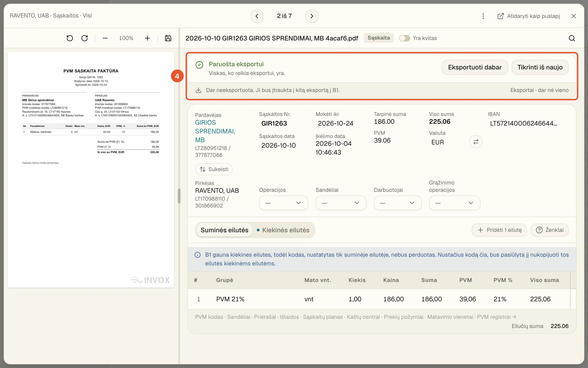Click the info icon in the B1 notice
The image size is (588, 368).
[198, 255]
